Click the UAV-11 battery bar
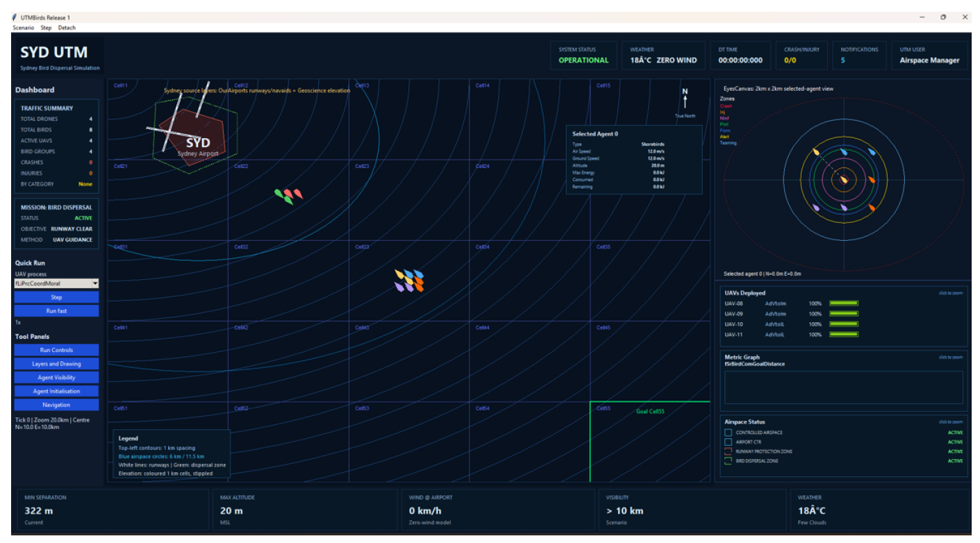Image resolution: width=980 pixels, height=543 pixels. (x=845, y=335)
